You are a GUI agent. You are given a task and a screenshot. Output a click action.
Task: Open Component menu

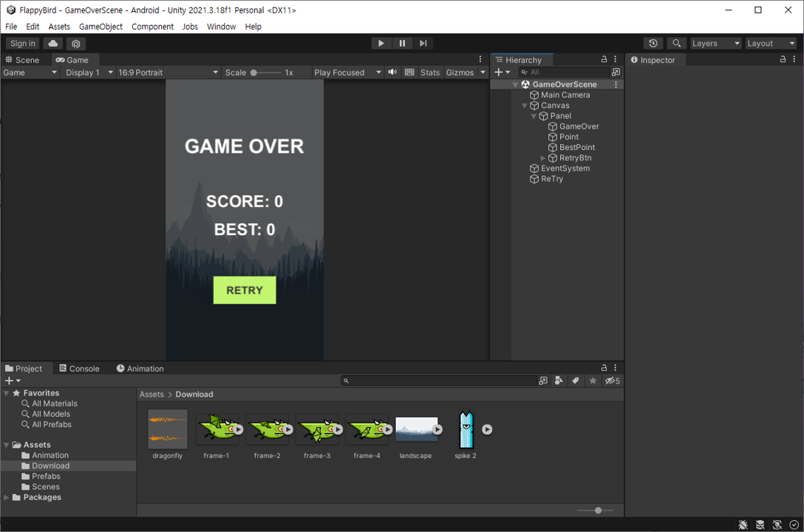[152, 27]
